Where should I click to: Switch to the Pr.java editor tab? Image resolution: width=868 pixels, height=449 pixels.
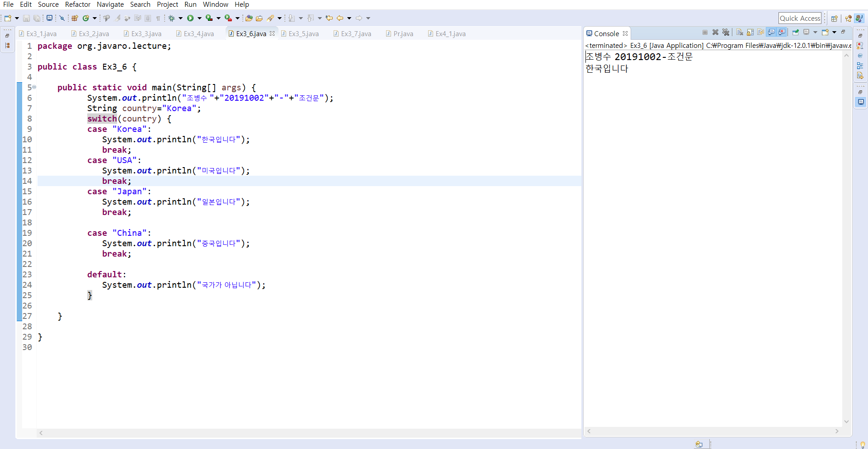[400, 34]
